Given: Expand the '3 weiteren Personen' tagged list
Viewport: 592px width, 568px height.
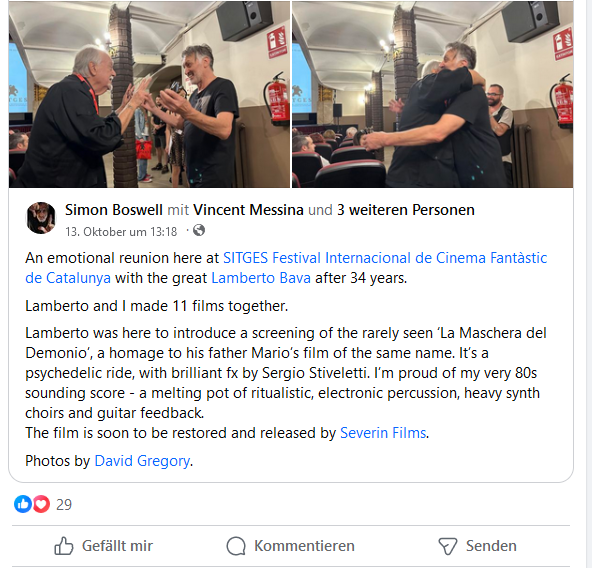Looking at the screenshot, I should (406, 210).
